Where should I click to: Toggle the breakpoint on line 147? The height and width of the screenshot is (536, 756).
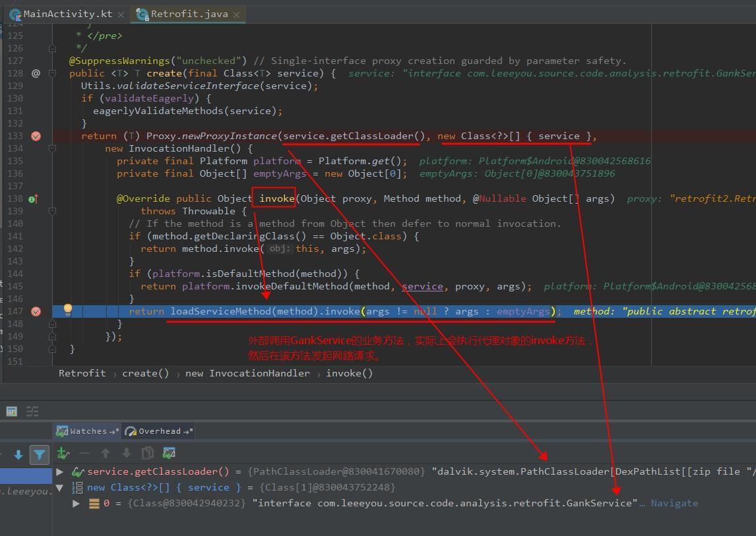tap(36, 311)
